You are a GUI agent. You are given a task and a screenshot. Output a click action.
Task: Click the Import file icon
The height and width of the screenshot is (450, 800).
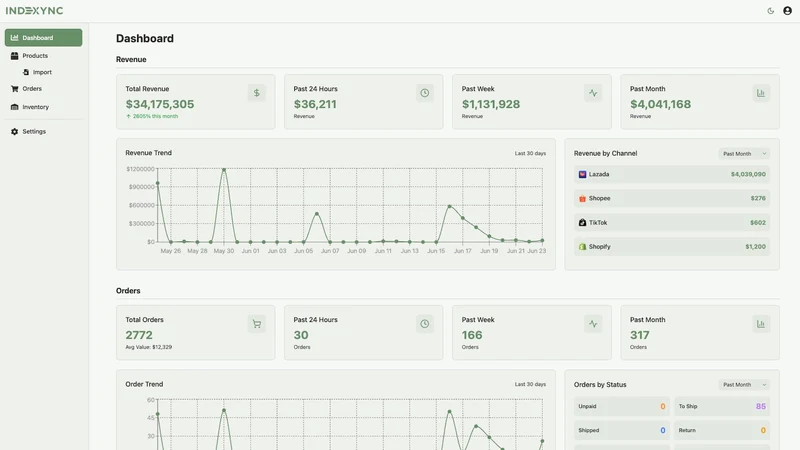point(26,72)
